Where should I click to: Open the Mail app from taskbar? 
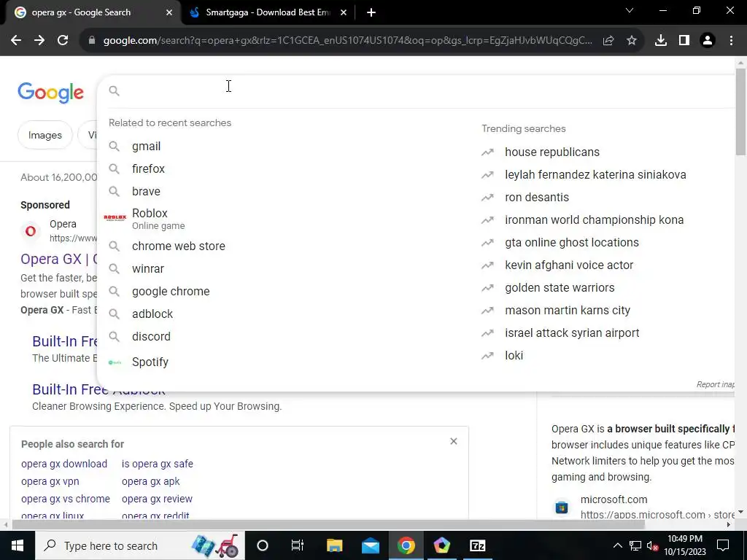(x=370, y=545)
